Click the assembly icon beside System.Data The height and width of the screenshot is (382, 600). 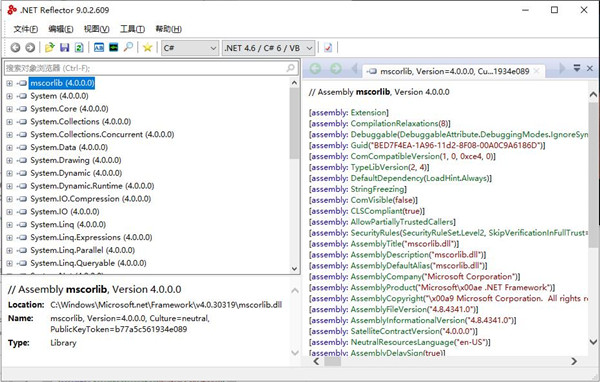tap(23, 147)
